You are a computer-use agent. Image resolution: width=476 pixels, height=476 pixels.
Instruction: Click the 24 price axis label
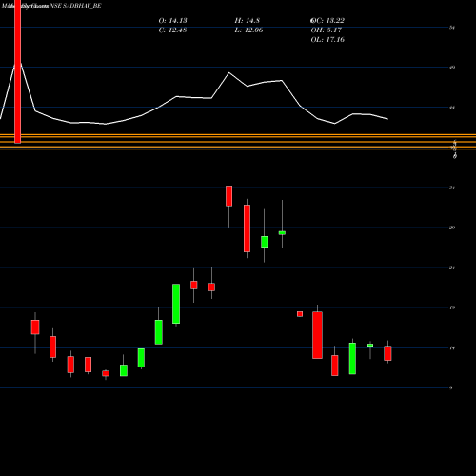(452, 268)
